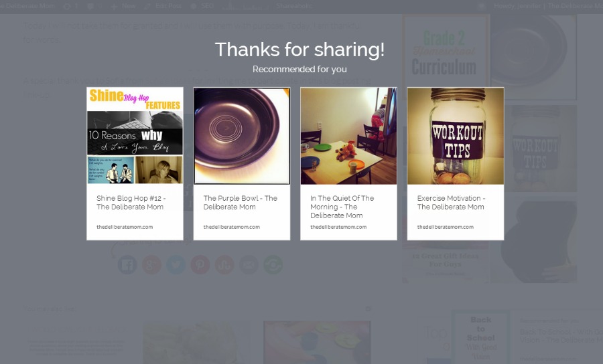
Task: Open the Workout Tips jar thumbnail
Action: tap(456, 136)
